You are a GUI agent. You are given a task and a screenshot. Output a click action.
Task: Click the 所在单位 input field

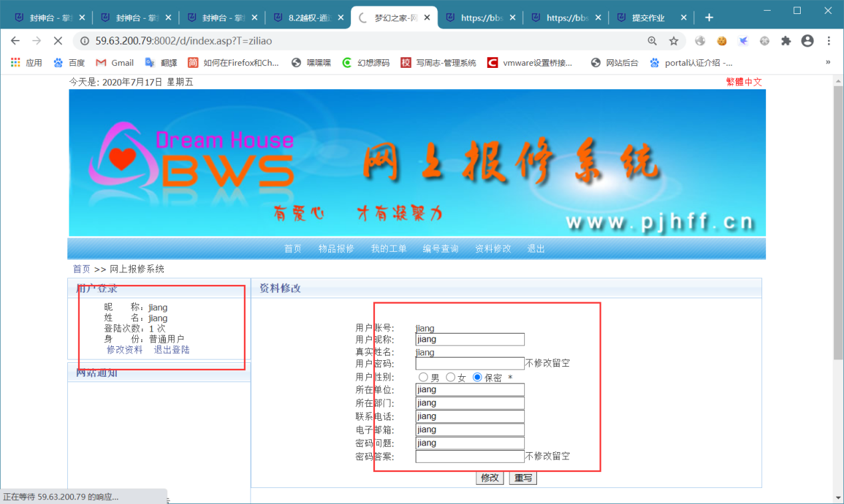[470, 389]
